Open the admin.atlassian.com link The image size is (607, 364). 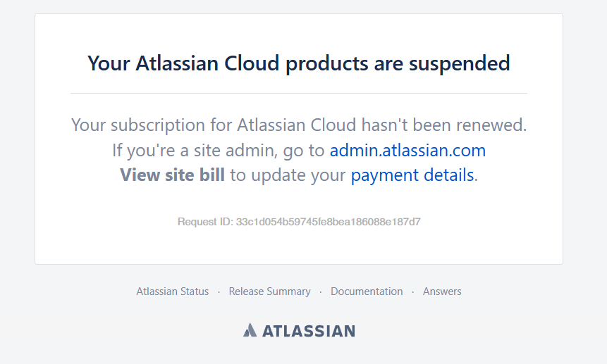[407, 150]
